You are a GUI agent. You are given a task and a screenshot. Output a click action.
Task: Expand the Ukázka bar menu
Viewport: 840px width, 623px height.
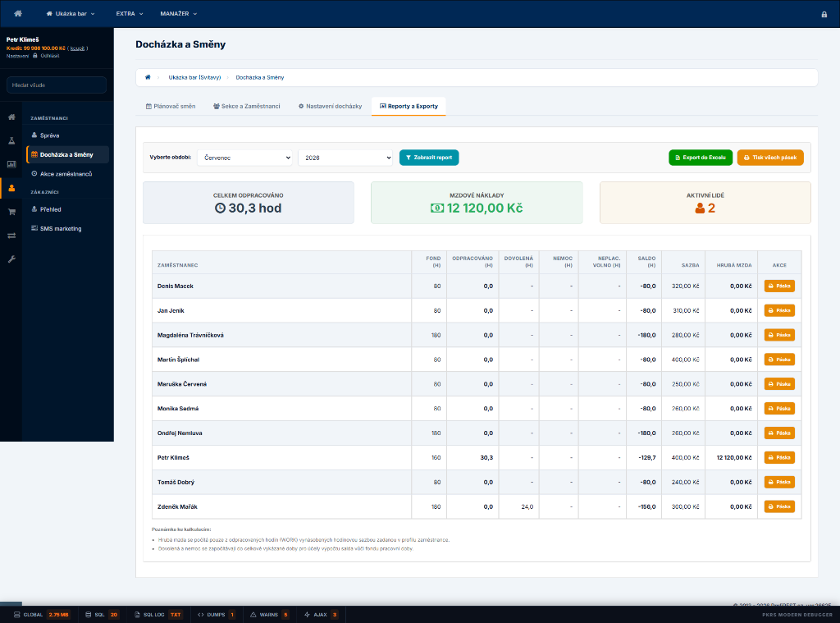pos(71,13)
